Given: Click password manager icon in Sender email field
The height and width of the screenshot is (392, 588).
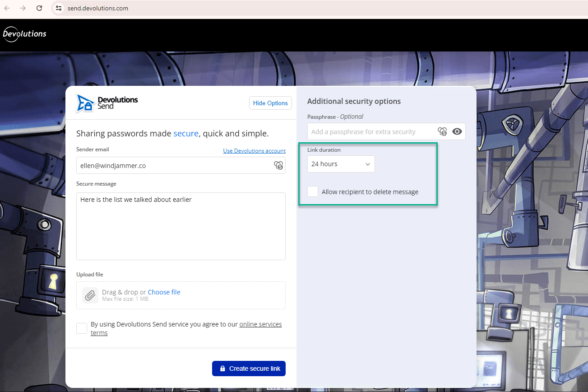Looking at the screenshot, I should pos(278,165).
